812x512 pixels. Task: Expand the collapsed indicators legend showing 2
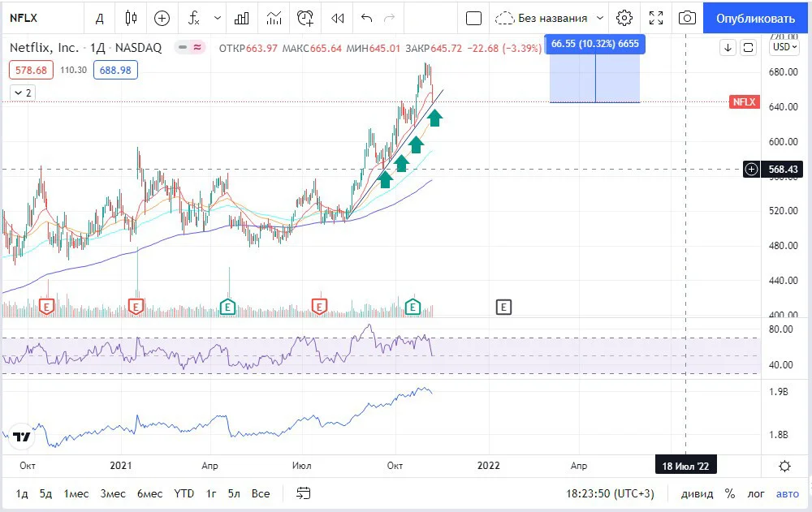(22, 93)
